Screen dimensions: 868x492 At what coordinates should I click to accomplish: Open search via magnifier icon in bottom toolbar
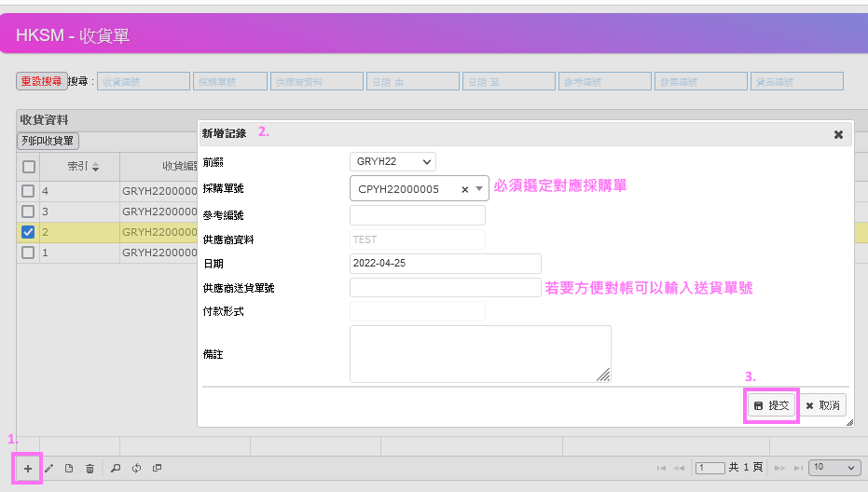[116, 468]
